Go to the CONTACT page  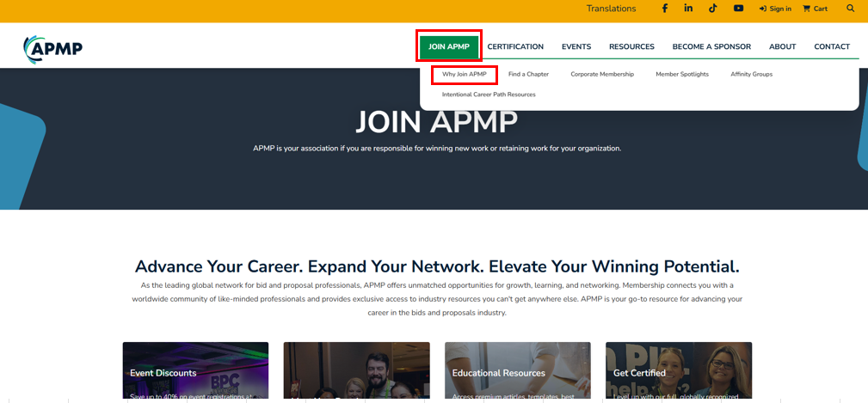click(832, 46)
